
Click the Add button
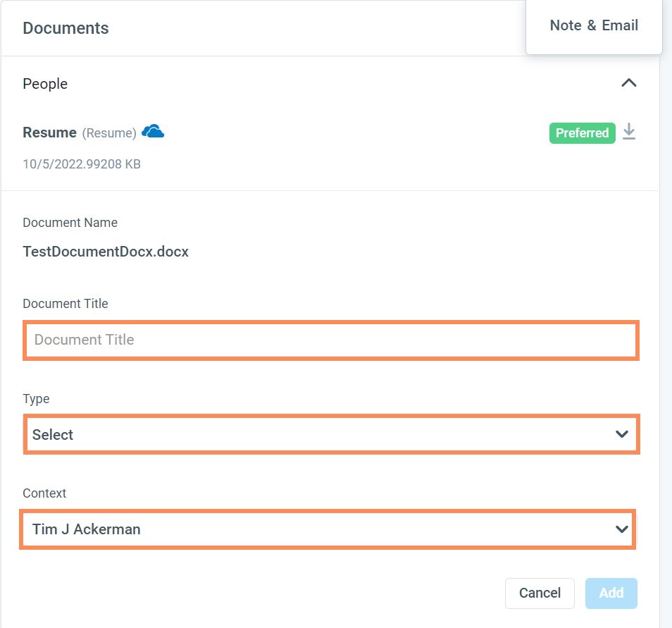tap(611, 593)
